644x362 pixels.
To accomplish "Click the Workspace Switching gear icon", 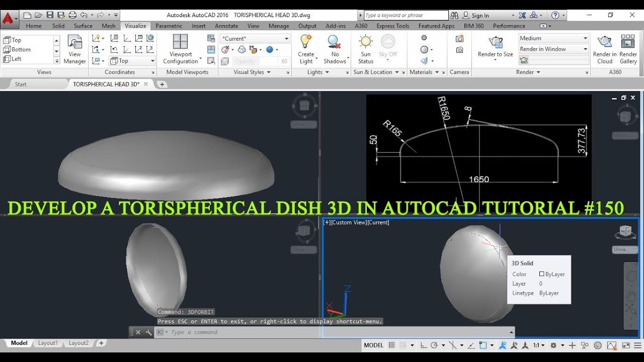I will tap(553, 345).
